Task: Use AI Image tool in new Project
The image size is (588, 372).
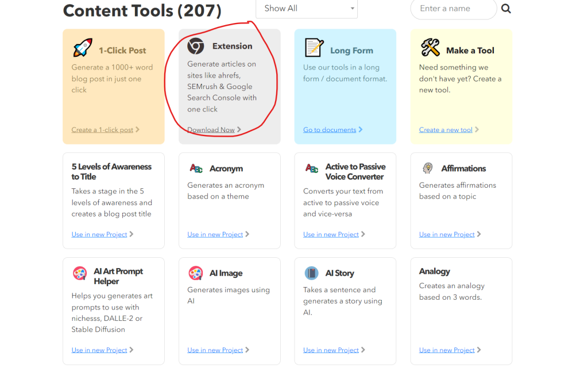Action: click(x=215, y=350)
